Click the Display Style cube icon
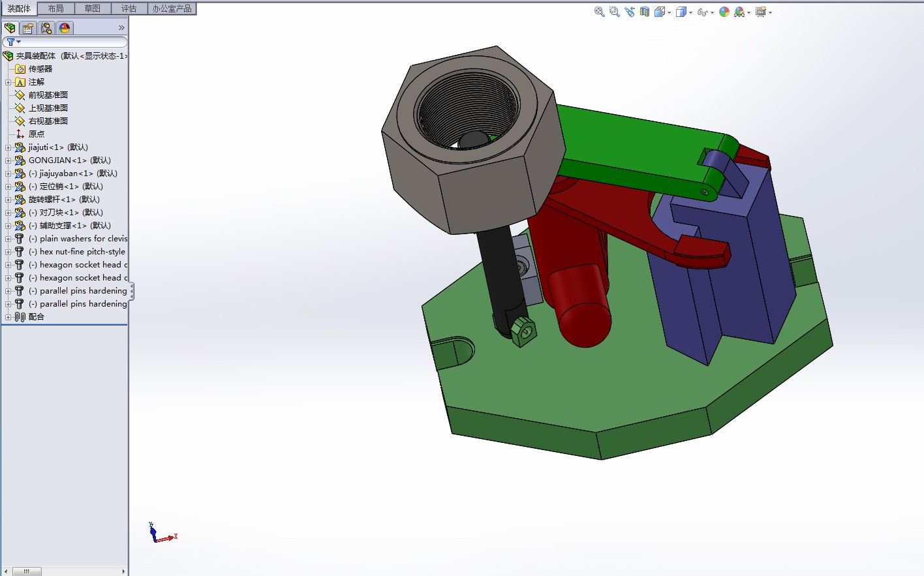Image resolution: width=924 pixels, height=576 pixels. (681, 12)
